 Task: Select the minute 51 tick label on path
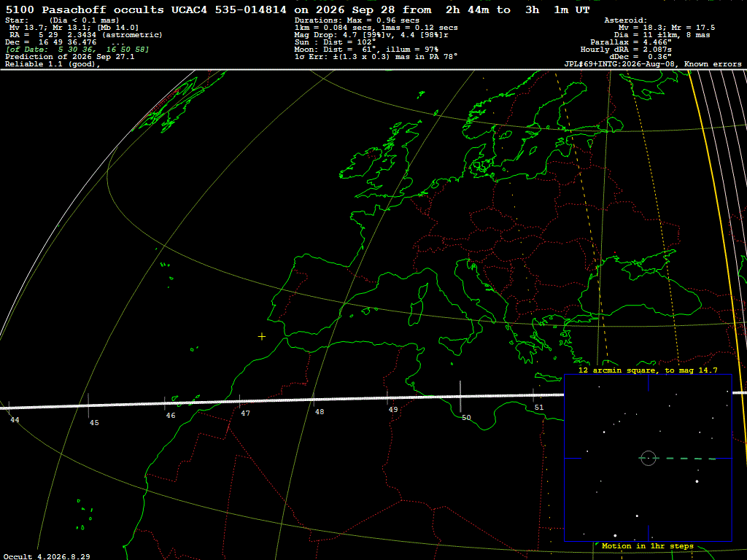tap(539, 408)
